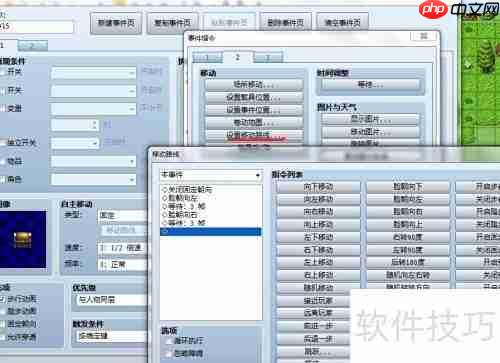Click the 向下移动 move command button
The height and width of the screenshot is (363, 500).
coord(319,187)
